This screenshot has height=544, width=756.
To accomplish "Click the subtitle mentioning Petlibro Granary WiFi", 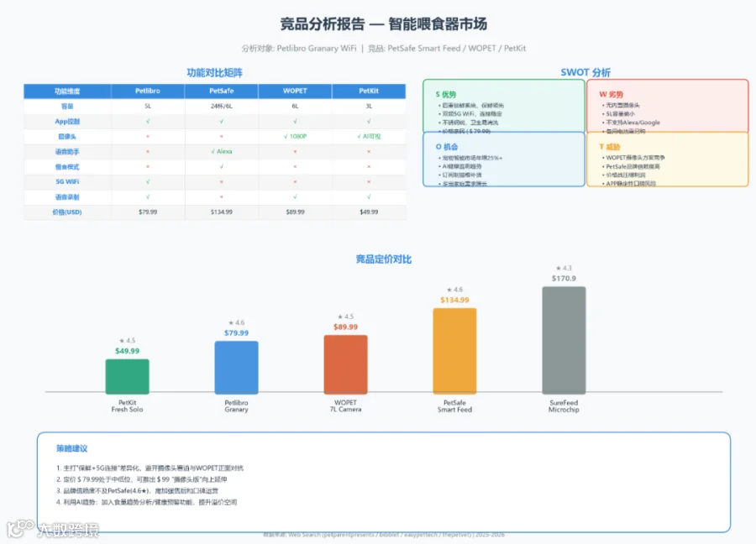I will click(383, 48).
